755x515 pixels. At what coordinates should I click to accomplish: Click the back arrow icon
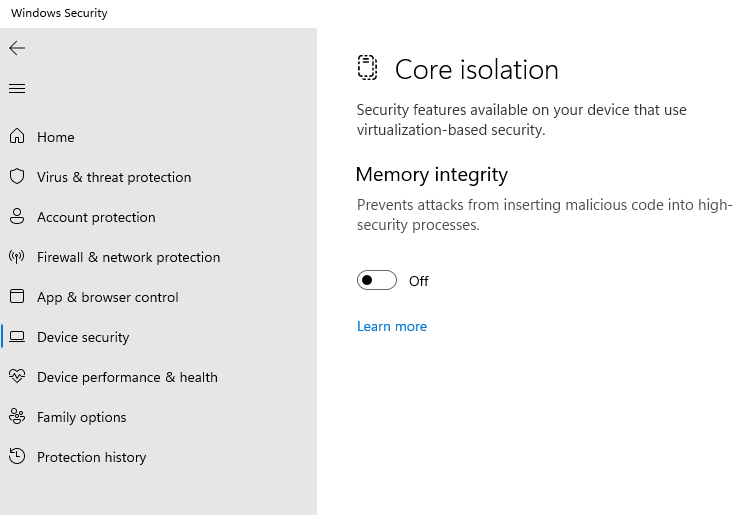[x=17, y=48]
